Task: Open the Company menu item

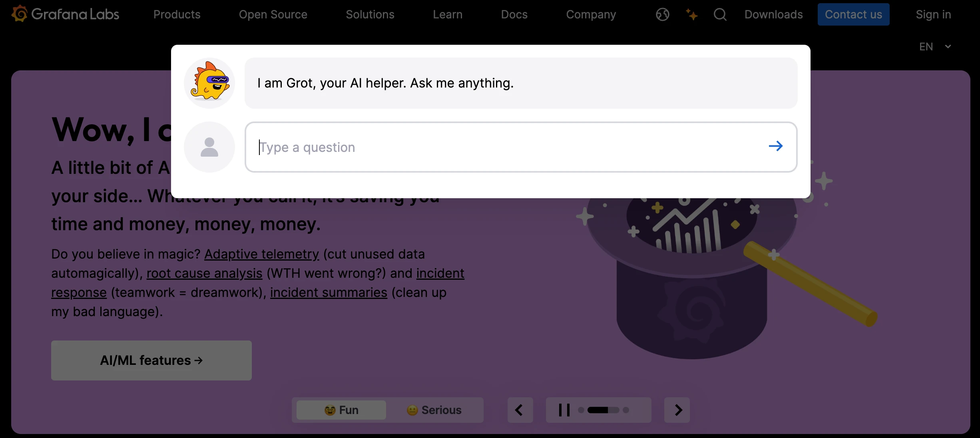Action: coord(591,14)
